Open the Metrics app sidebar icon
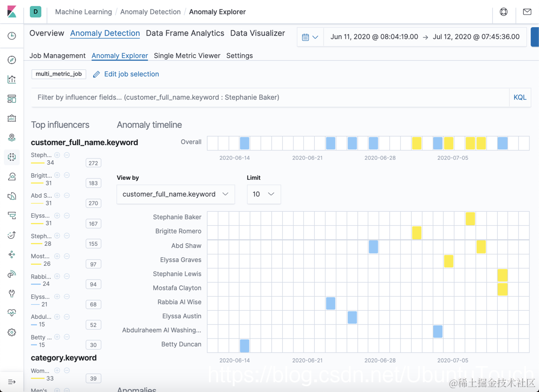 click(x=12, y=177)
